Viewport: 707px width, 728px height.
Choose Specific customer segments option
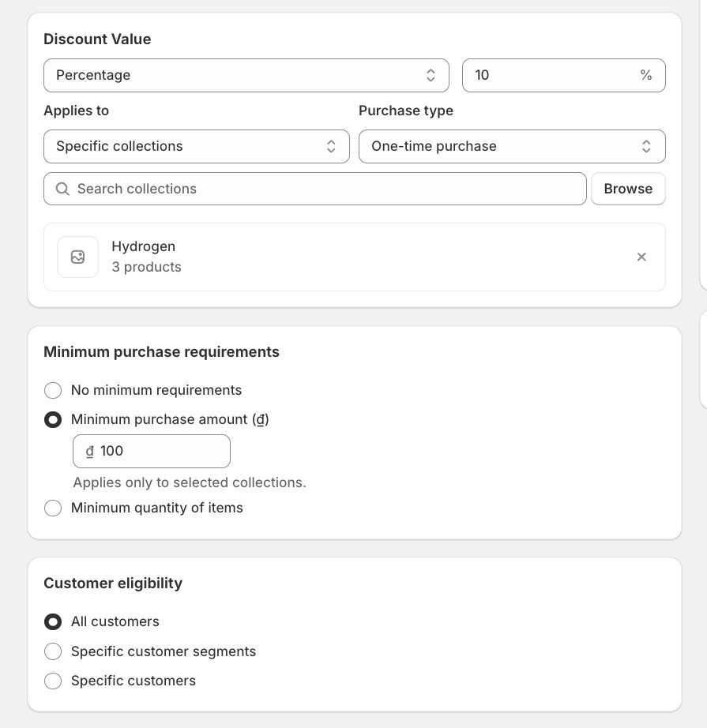tap(53, 651)
